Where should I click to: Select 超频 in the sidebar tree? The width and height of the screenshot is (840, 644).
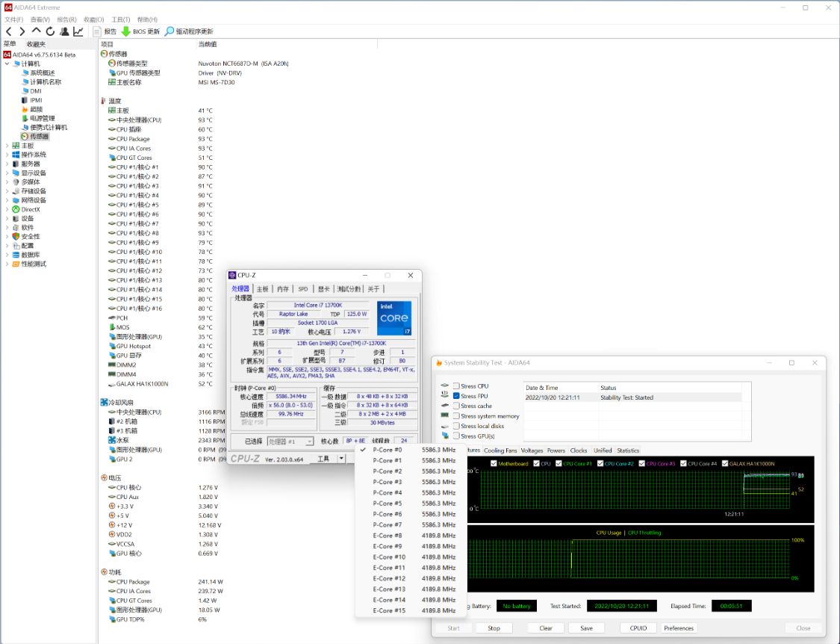36,109
